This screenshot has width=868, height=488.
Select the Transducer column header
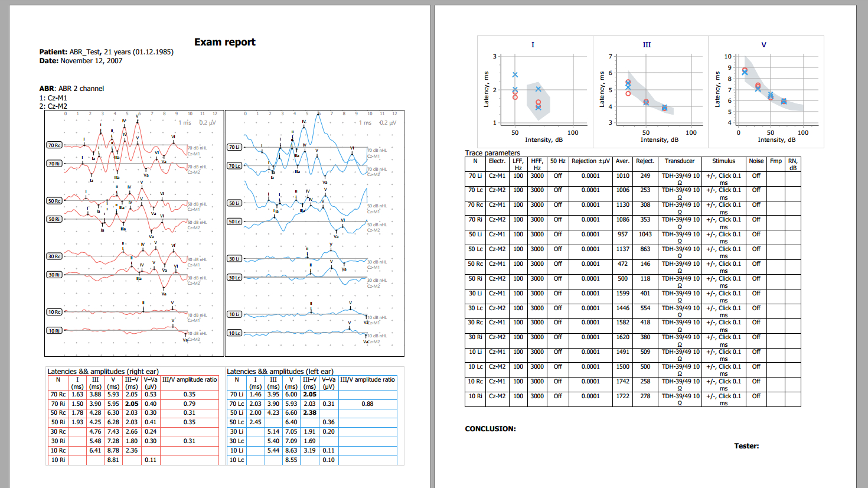tap(680, 161)
